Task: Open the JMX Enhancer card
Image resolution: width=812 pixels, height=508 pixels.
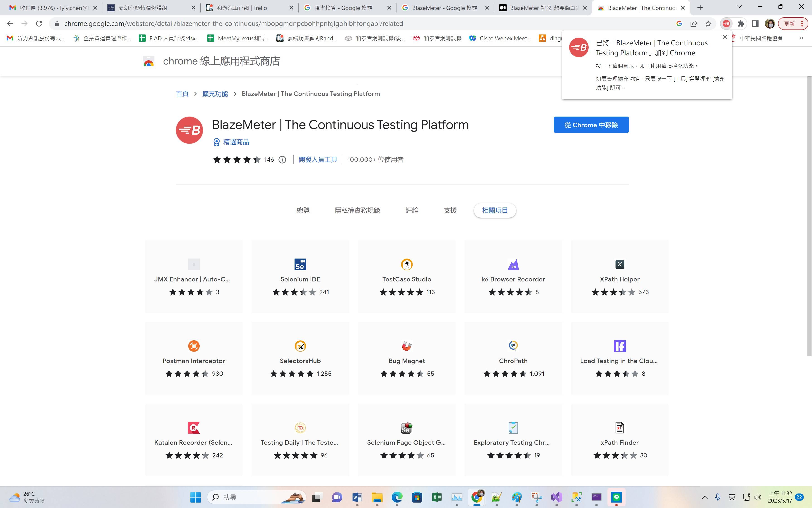Action: click(194, 276)
